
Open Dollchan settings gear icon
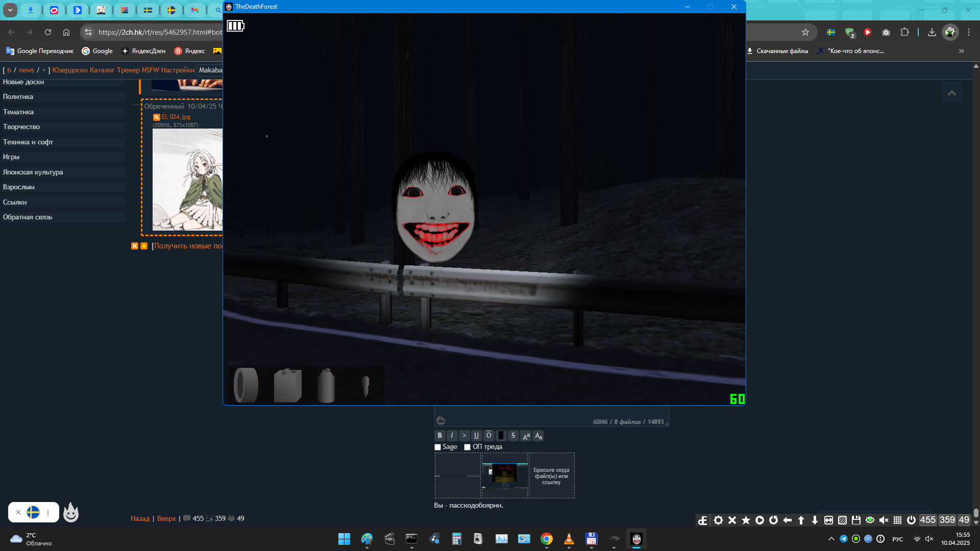pos(718,520)
